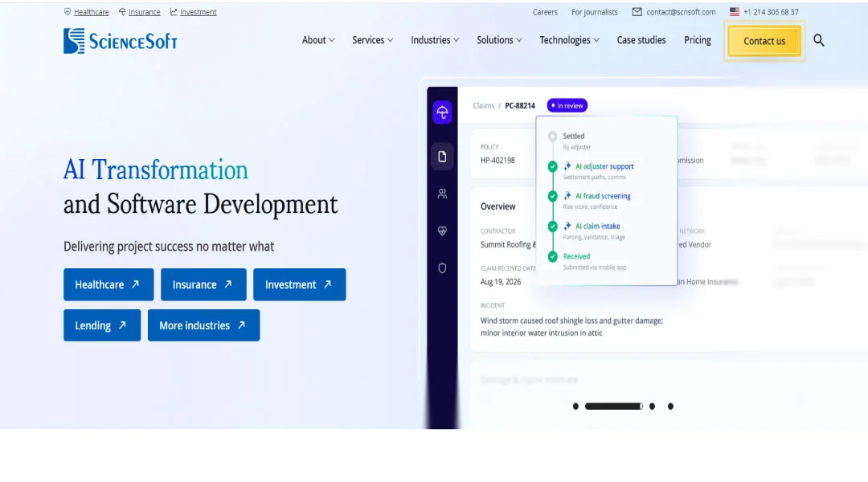
Task: Click the green check beside AI fraud screening
Action: pyautogui.click(x=552, y=197)
